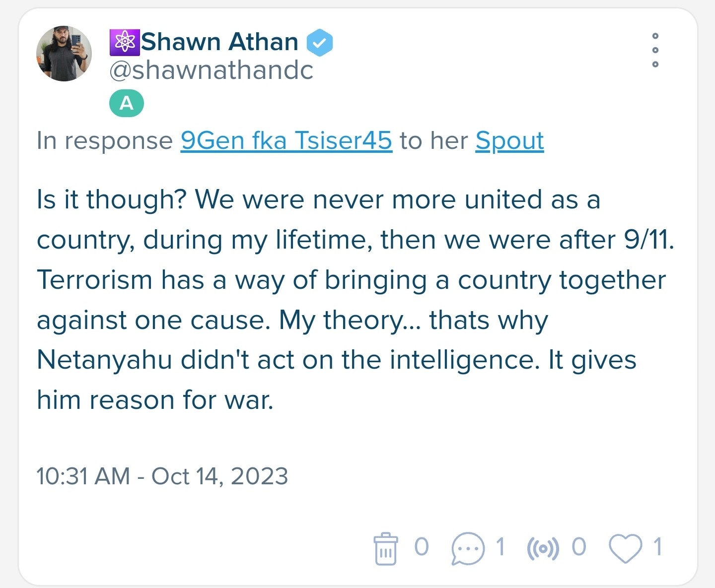Click the reply count of 1
This screenshot has width=715, height=588.
[x=500, y=547]
